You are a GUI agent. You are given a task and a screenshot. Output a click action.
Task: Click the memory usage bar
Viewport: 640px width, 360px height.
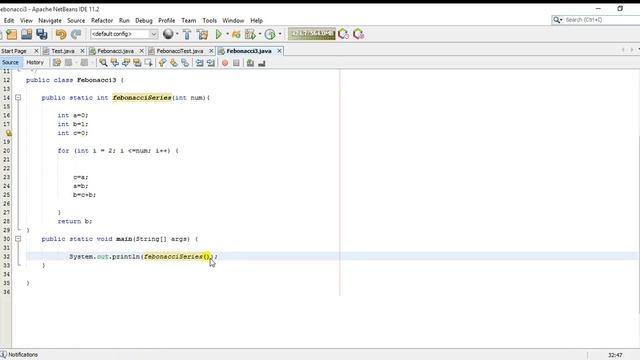tap(311, 34)
